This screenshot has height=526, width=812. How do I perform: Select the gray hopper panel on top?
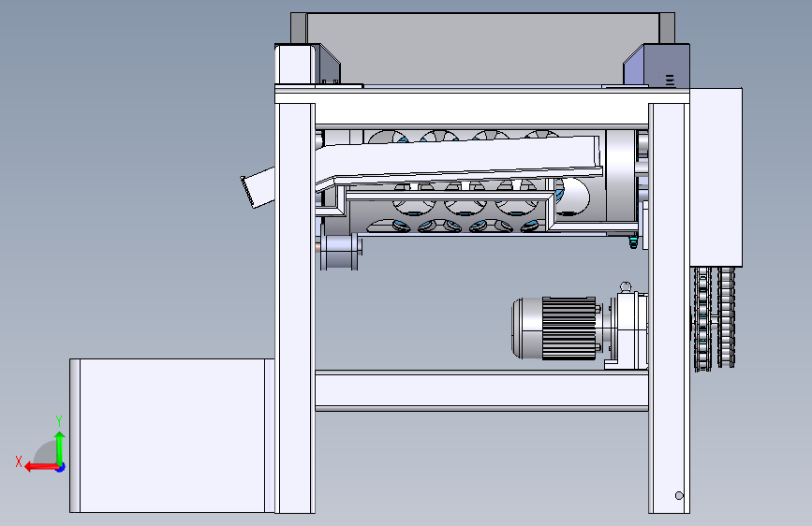[482, 48]
